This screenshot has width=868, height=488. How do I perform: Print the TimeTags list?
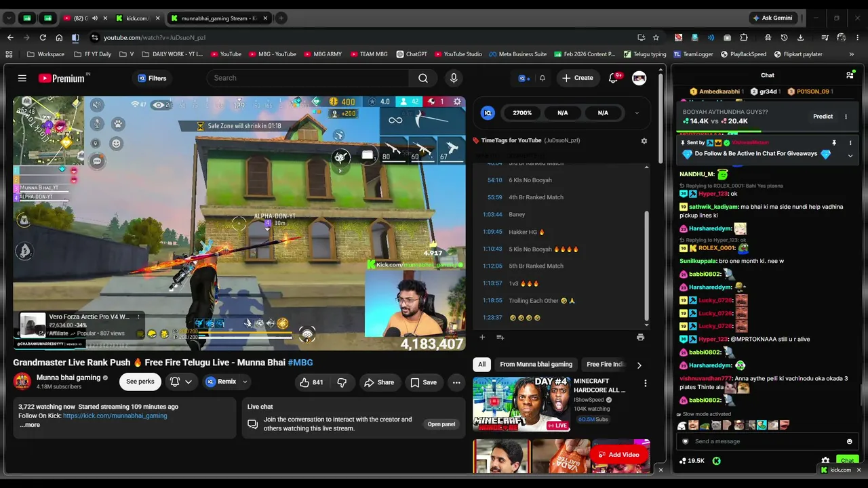(640, 337)
